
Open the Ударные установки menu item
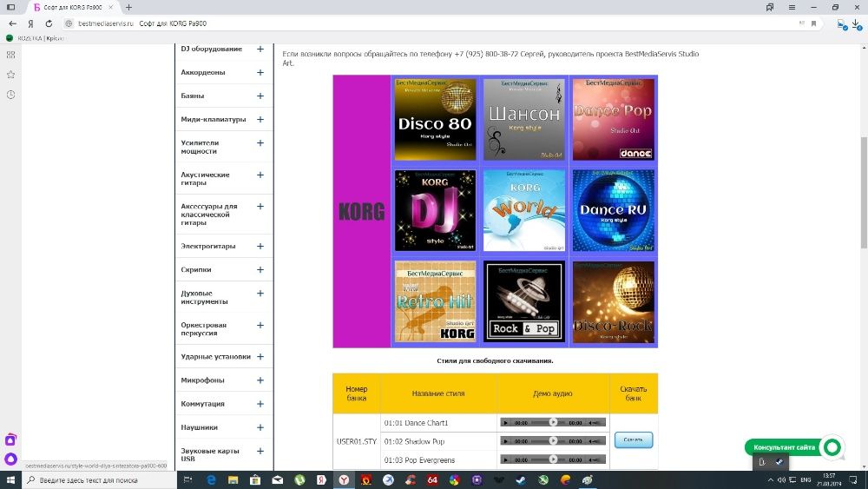[215, 357]
